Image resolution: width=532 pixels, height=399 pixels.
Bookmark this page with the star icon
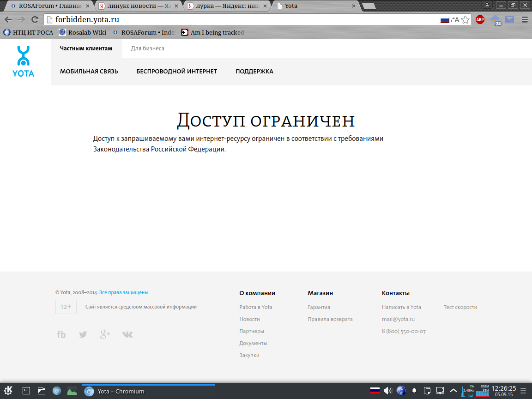tap(465, 20)
